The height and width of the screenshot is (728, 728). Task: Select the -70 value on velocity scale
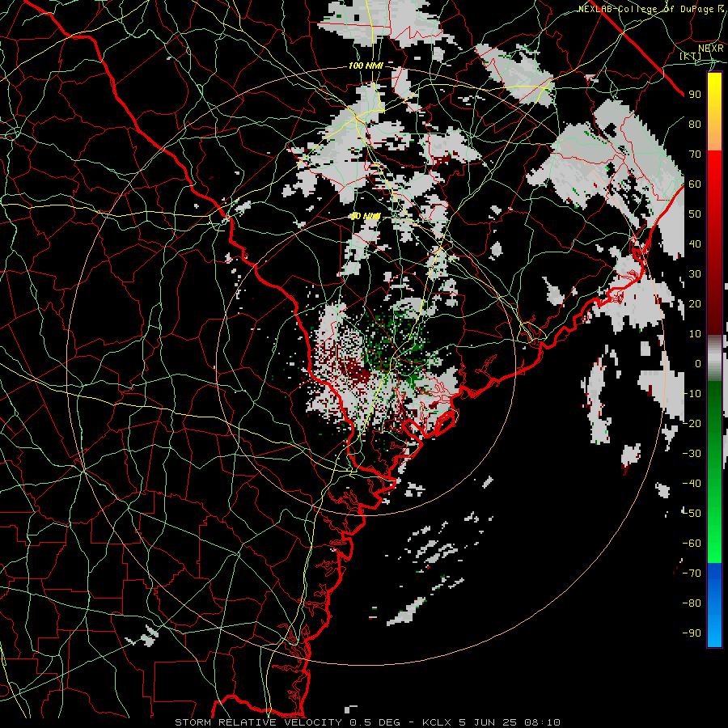pyautogui.click(x=692, y=574)
